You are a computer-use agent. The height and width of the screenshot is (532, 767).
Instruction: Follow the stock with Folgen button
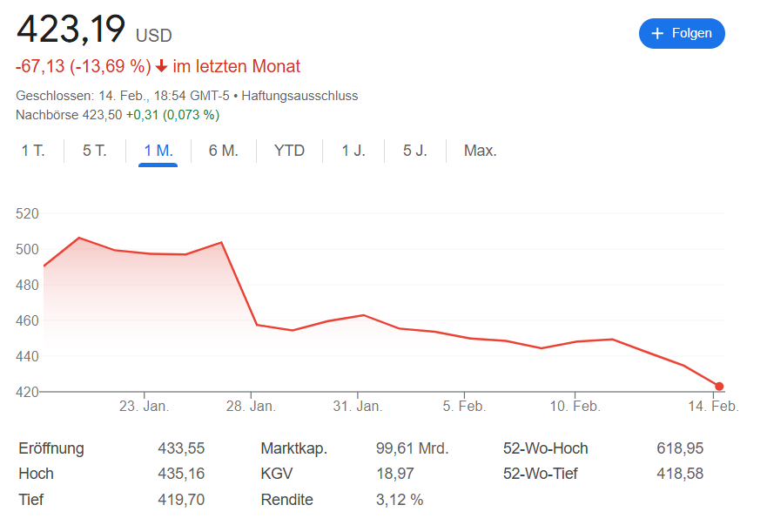[682, 33]
